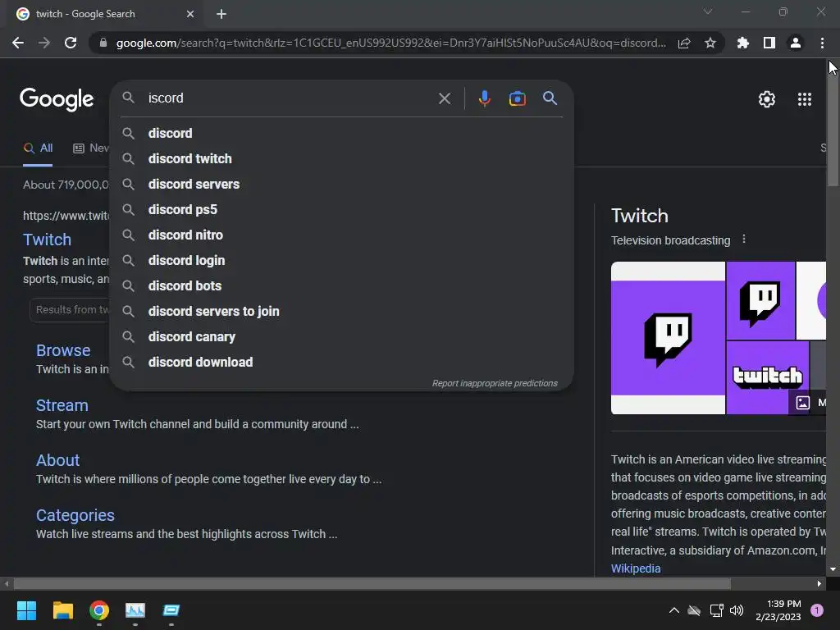Click the address bar URL
This screenshot has width=840, height=630.
[x=391, y=43]
